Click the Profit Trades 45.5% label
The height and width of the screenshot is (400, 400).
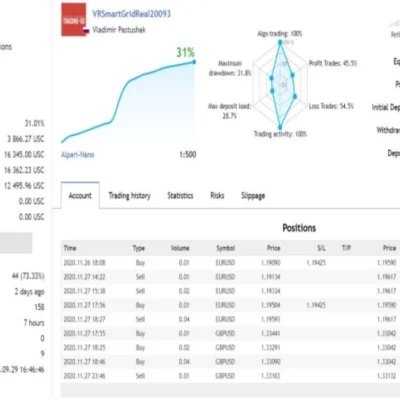click(x=333, y=63)
